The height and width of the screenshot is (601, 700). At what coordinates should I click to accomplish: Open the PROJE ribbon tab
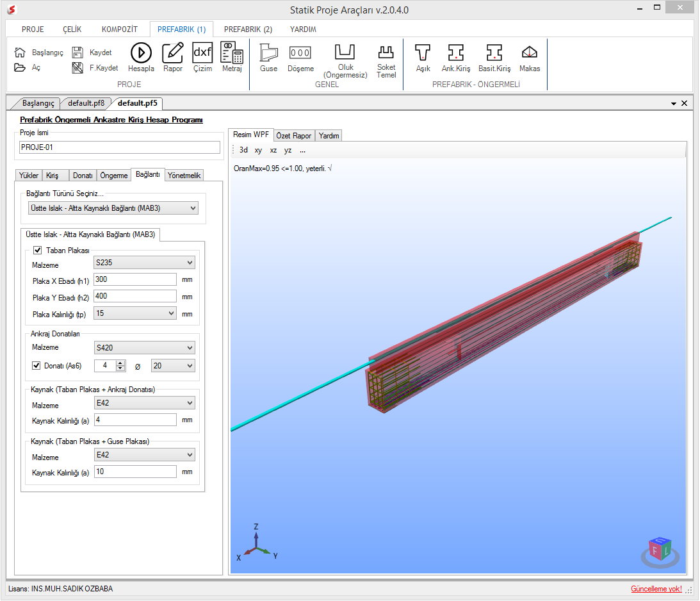point(33,29)
